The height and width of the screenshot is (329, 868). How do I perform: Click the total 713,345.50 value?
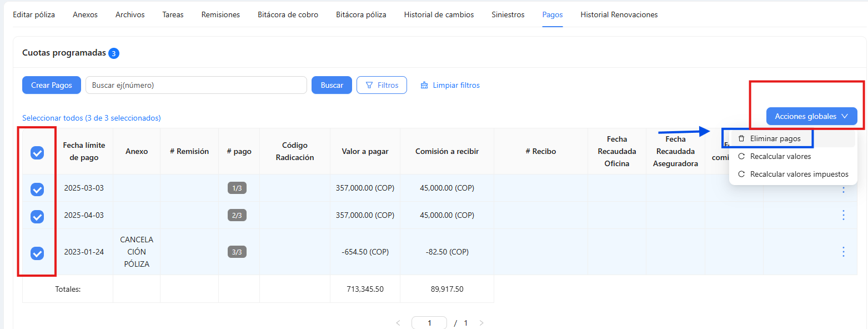(x=365, y=289)
